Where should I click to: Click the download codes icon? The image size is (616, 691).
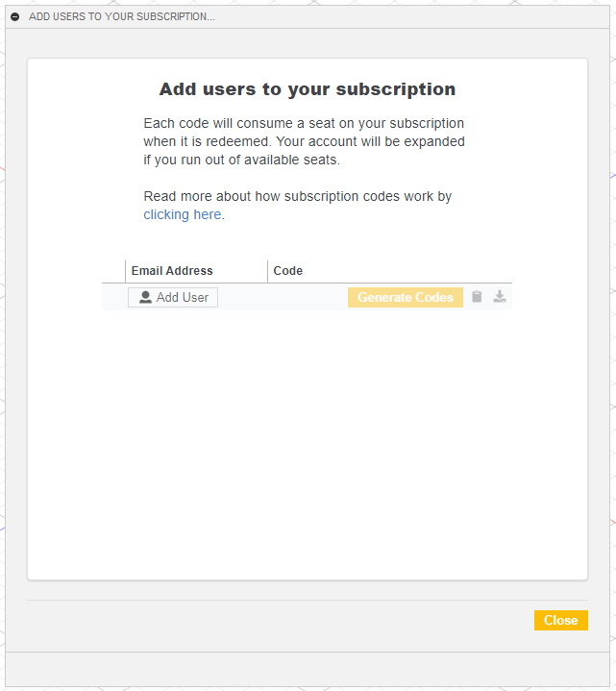click(500, 297)
